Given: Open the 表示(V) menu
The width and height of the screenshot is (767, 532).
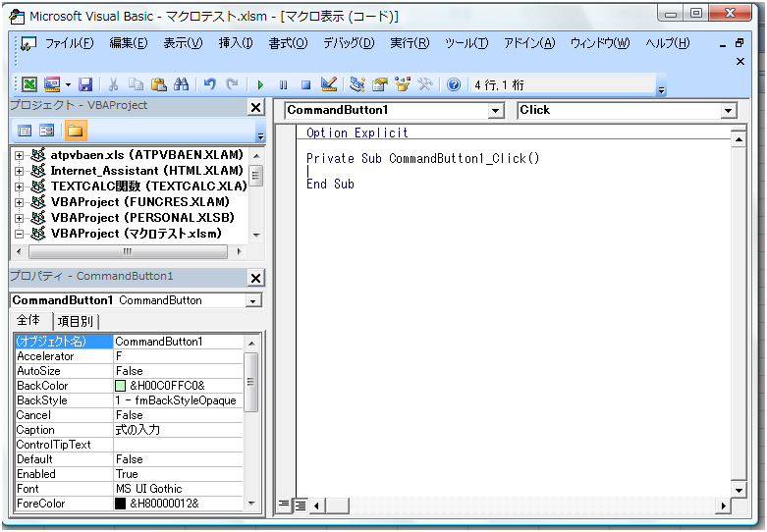Looking at the screenshot, I should point(183,43).
